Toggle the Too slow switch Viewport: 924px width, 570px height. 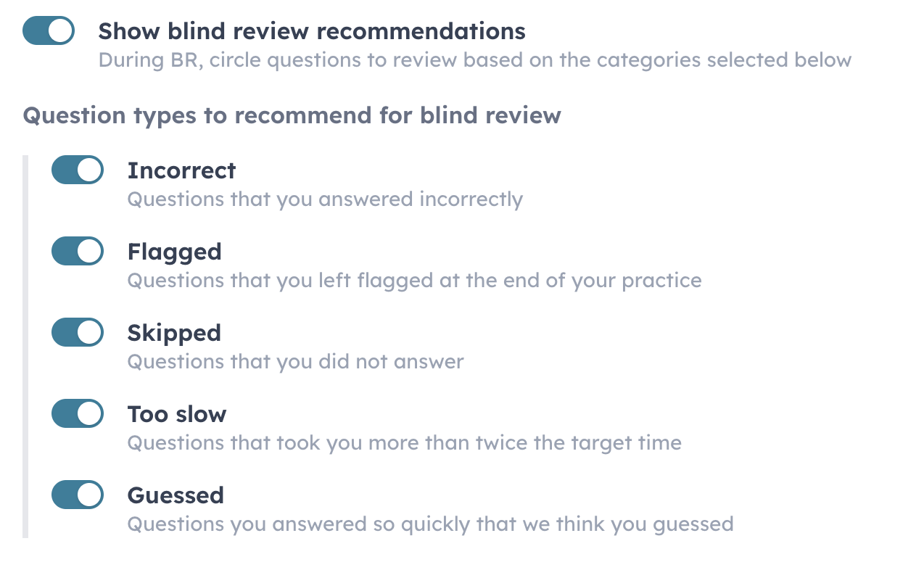pyautogui.click(x=78, y=414)
